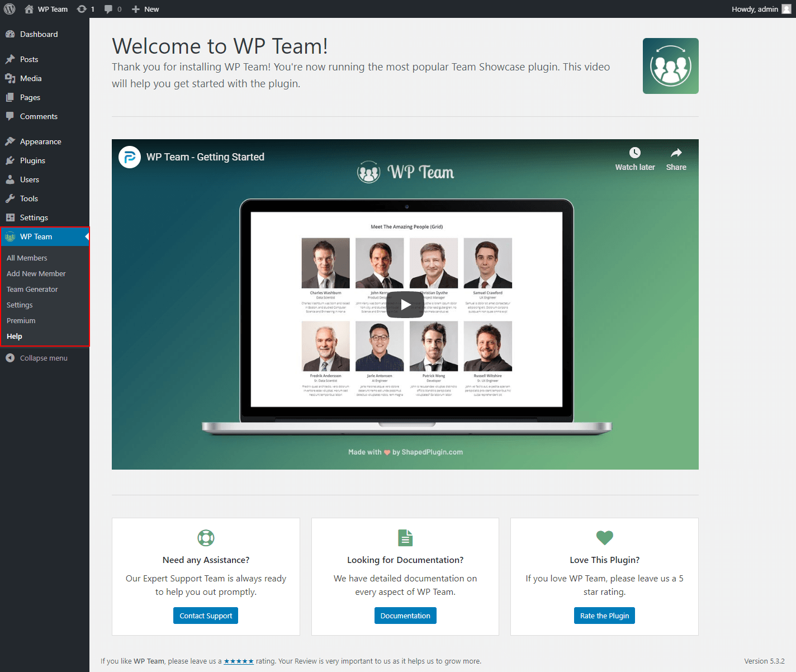The width and height of the screenshot is (796, 672).
Task: Click the green heart icon
Action: tap(605, 538)
